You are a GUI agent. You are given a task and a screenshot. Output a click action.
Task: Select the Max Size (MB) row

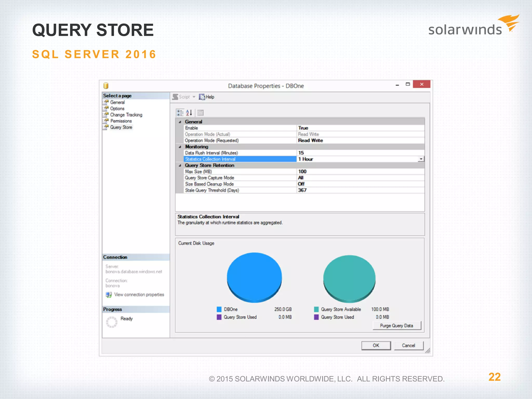304,172
